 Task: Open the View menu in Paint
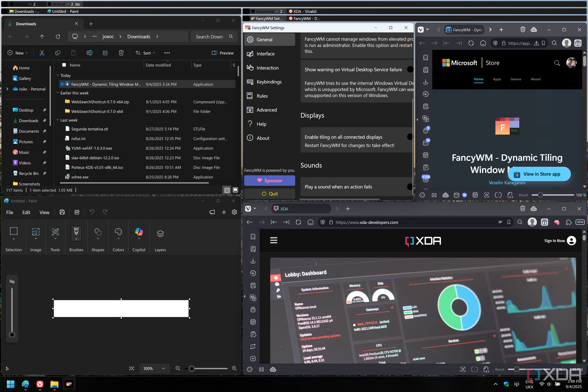click(x=44, y=212)
